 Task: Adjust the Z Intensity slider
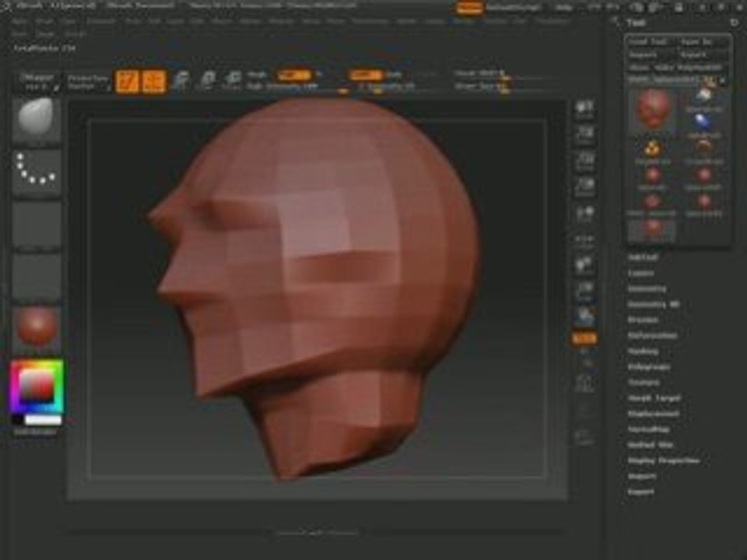point(387,86)
